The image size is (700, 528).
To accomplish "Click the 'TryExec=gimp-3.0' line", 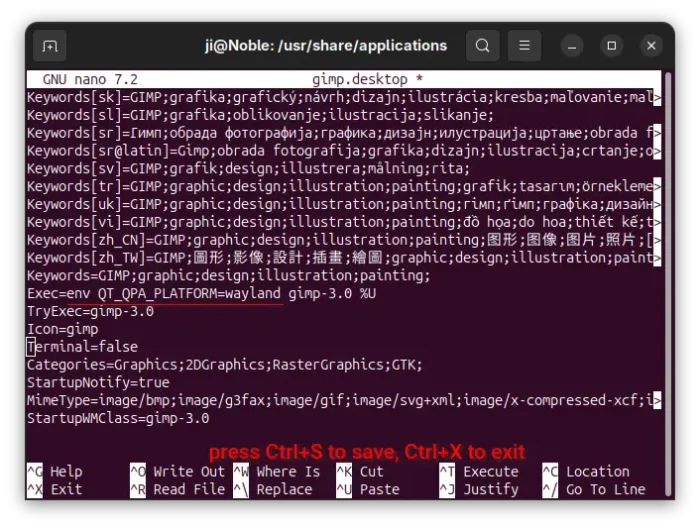I will point(90,312).
